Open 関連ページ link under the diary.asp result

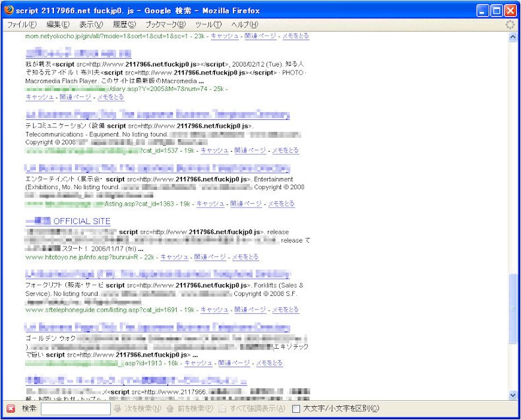coord(75,97)
